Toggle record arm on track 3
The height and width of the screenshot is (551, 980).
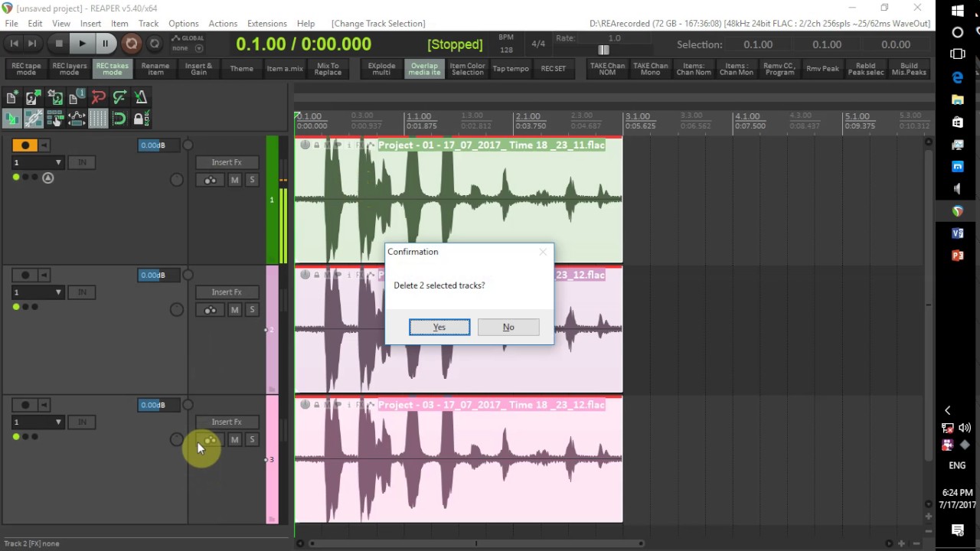click(x=24, y=405)
